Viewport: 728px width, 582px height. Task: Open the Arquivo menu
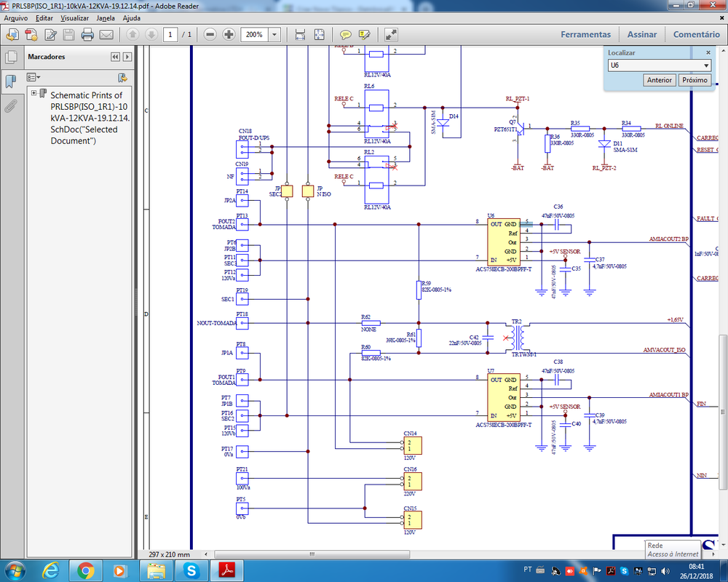coord(16,17)
